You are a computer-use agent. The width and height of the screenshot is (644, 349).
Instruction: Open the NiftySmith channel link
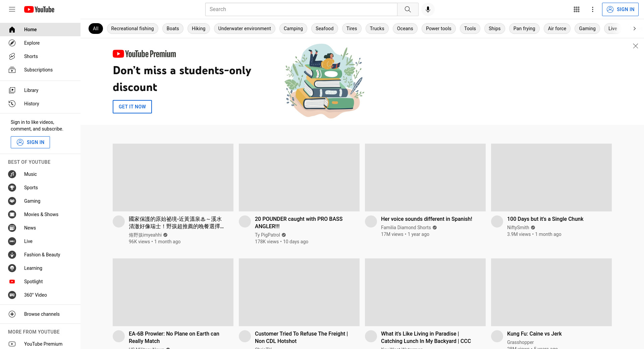pyautogui.click(x=518, y=228)
